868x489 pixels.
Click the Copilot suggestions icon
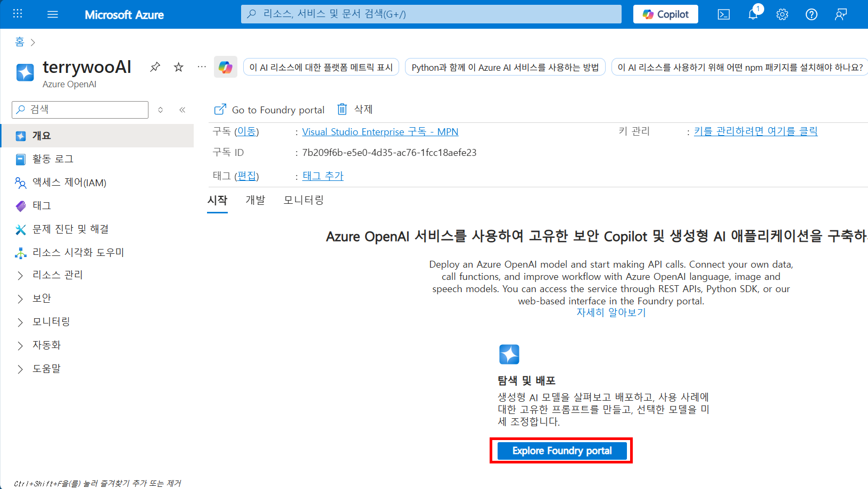pyautogui.click(x=226, y=67)
